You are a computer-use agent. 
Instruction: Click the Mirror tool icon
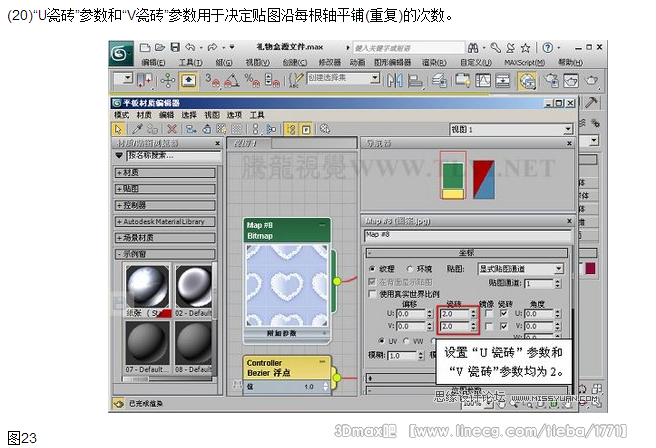[x=394, y=80]
